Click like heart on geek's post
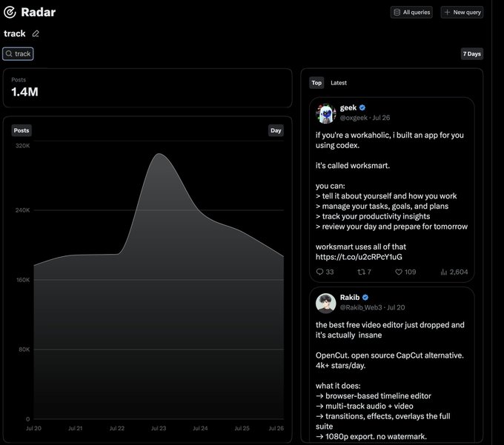Screen dimensions: 504x445 (399, 272)
